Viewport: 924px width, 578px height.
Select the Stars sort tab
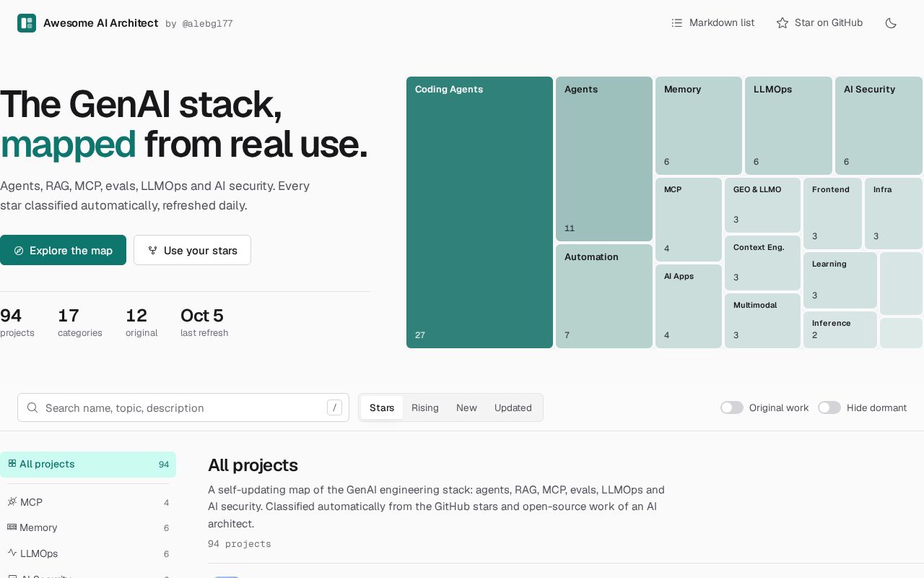pos(382,407)
